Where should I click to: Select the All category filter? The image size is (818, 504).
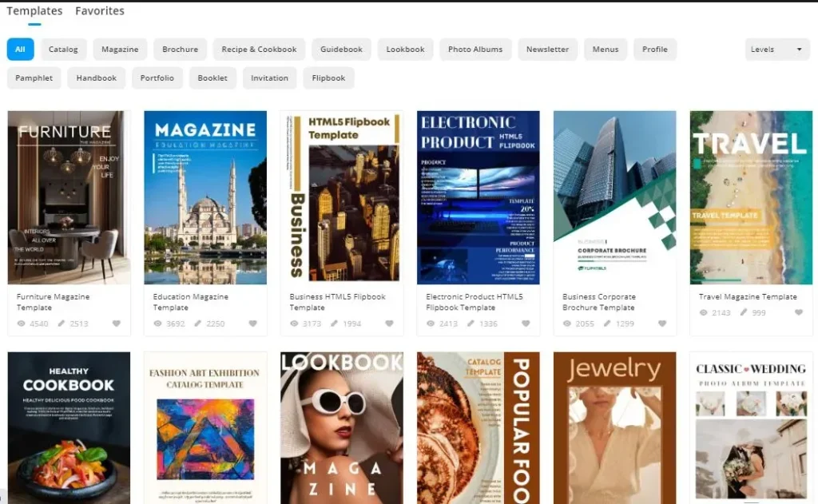click(x=20, y=50)
